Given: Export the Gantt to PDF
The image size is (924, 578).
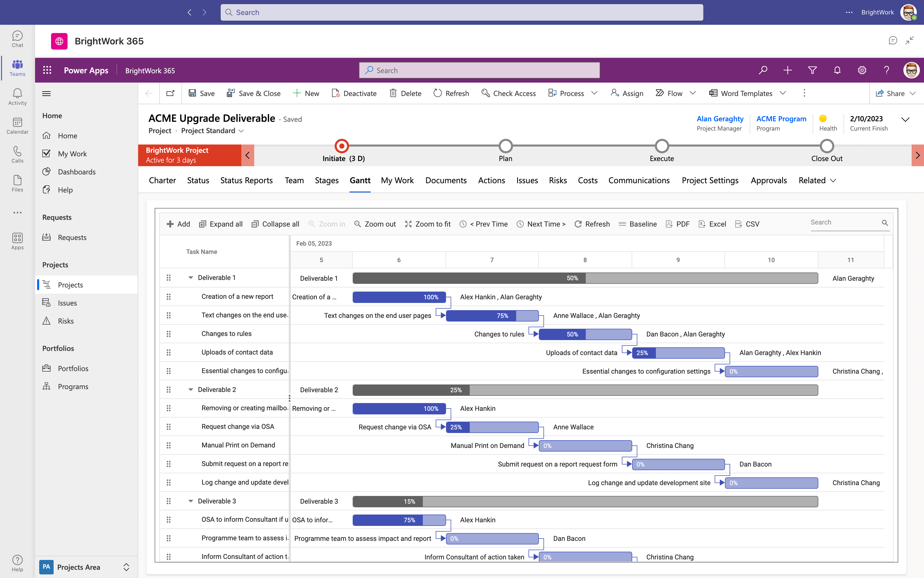Looking at the screenshot, I should (677, 224).
